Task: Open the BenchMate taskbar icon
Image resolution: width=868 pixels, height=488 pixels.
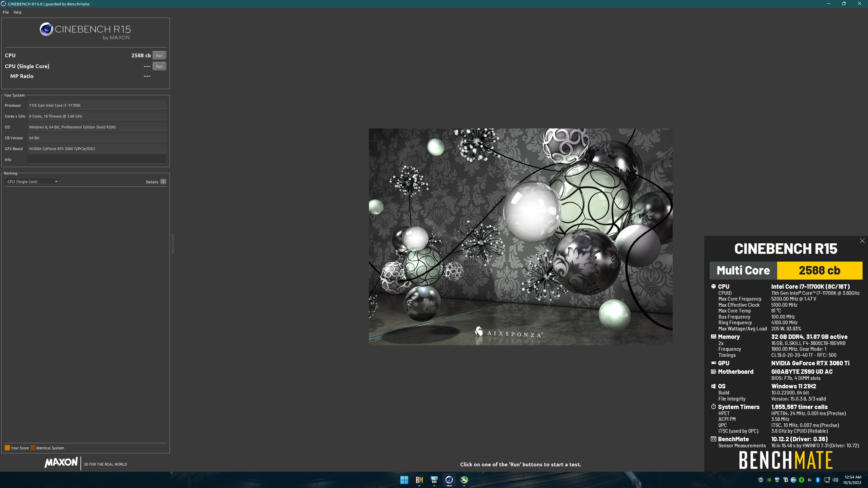Action: (x=419, y=480)
